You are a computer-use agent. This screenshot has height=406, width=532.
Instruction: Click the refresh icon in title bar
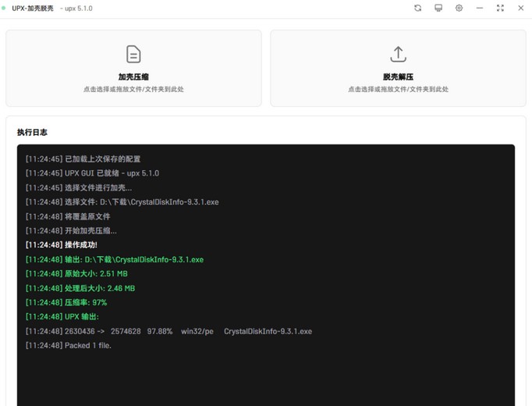point(417,8)
